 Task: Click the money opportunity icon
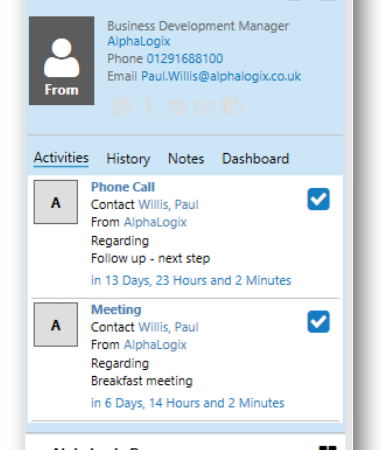point(205,107)
